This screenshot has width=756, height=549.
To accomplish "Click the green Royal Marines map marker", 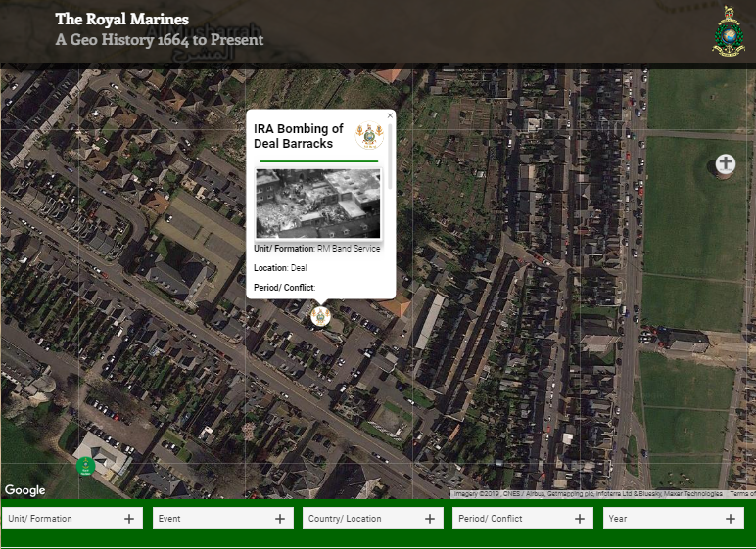I will [x=86, y=466].
